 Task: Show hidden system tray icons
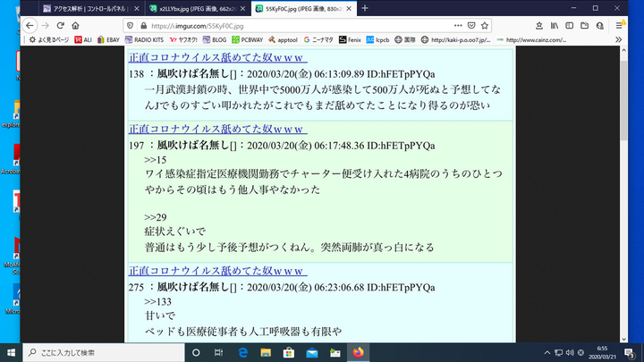[547, 352]
